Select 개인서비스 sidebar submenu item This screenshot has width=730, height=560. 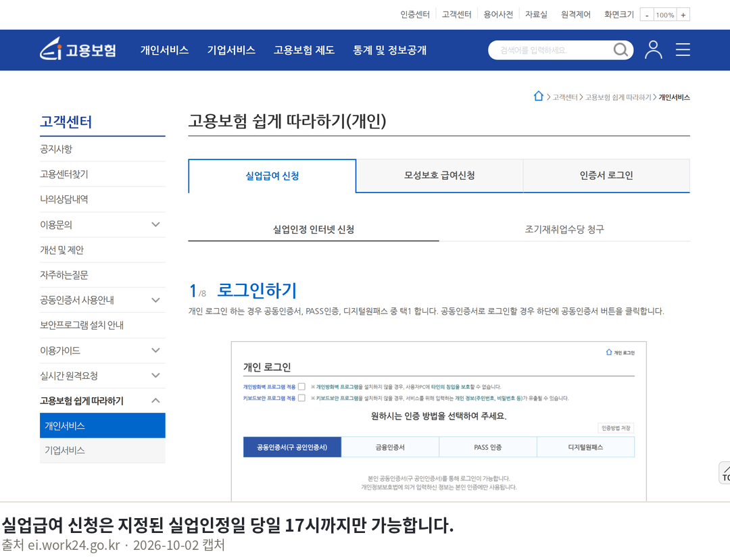pos(103,426)
